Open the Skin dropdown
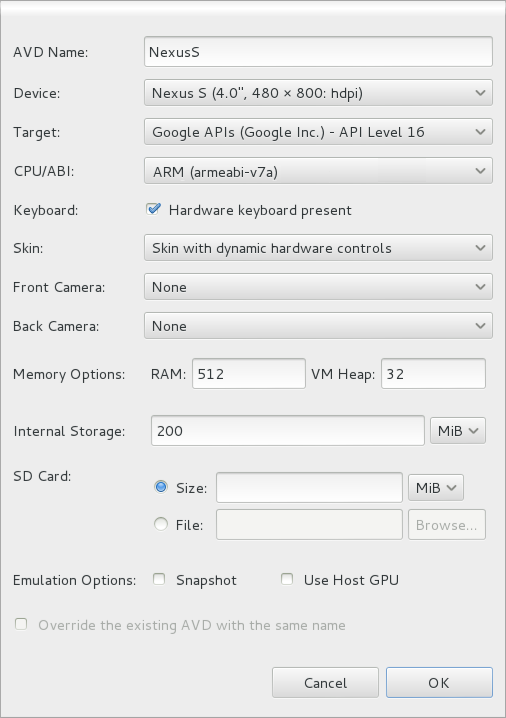Image resolution: width=506 pixels, height=718 pixels. click(x=318, y=248)
